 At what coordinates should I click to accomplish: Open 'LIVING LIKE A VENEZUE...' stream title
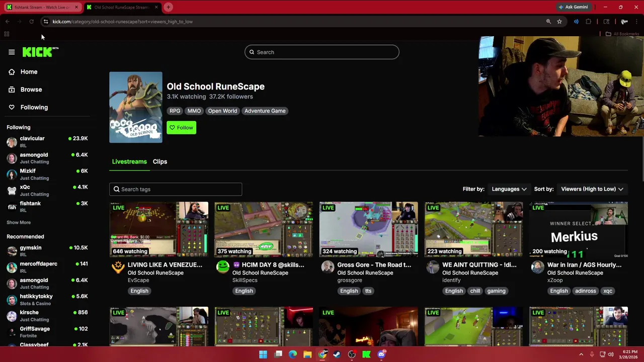click(x=165, y=264)
